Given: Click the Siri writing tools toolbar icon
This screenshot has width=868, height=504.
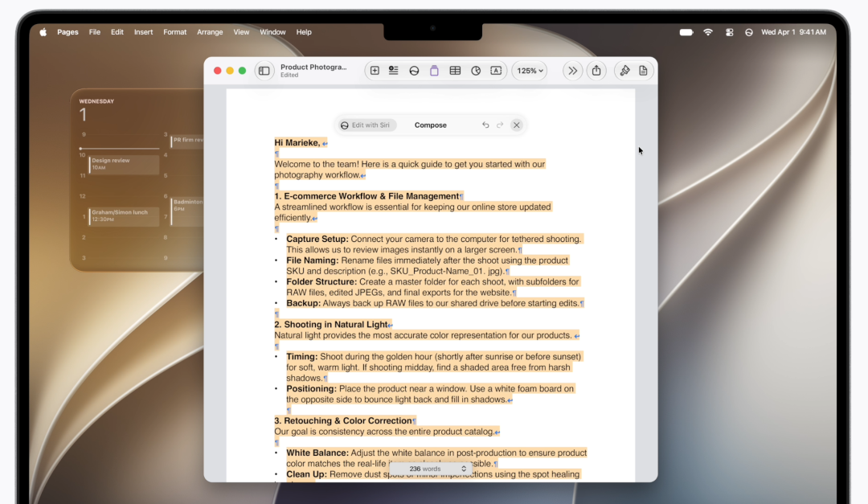Looking at the screenshot, I should (x=414, y=71).
